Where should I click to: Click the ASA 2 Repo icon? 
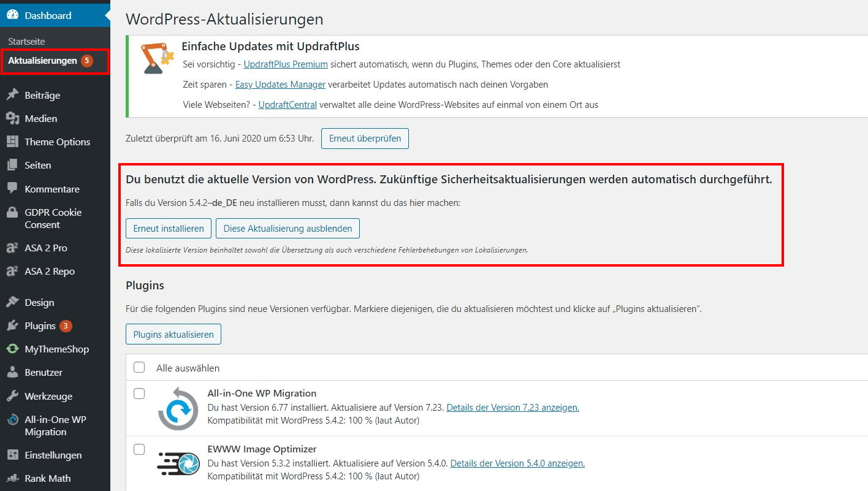pyautogui.click(x=12, y=271)
